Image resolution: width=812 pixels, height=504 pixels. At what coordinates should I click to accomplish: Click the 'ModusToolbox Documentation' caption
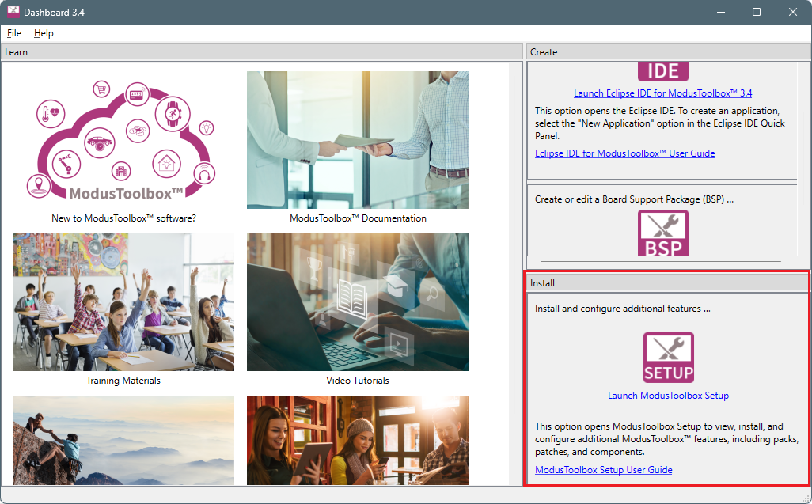coord(358,218)
